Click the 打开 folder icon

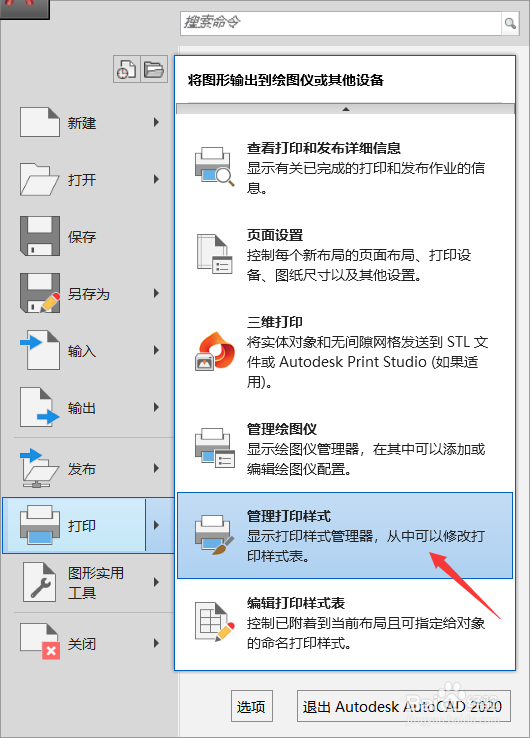[x=40, y=179]
